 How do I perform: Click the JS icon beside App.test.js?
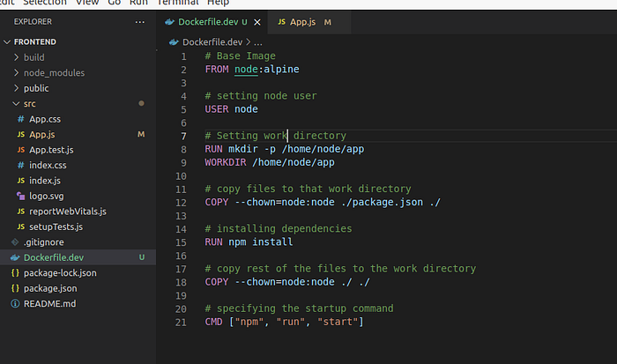coord(21,150)
